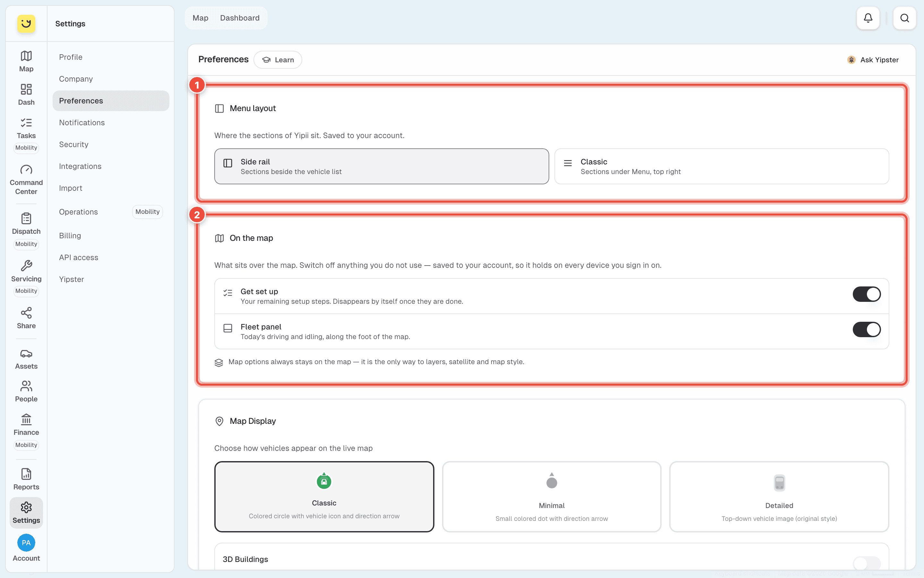Choose Minimal vehicle display style
Viewport: 924px width, 578px height.
pos(551,496)
